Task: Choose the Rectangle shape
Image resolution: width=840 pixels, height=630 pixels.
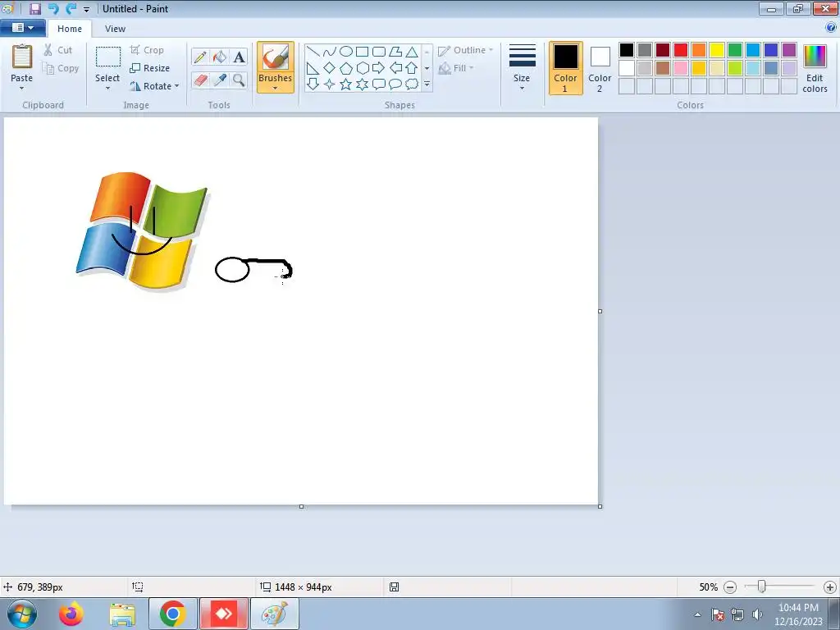Action: click(363, 52)
